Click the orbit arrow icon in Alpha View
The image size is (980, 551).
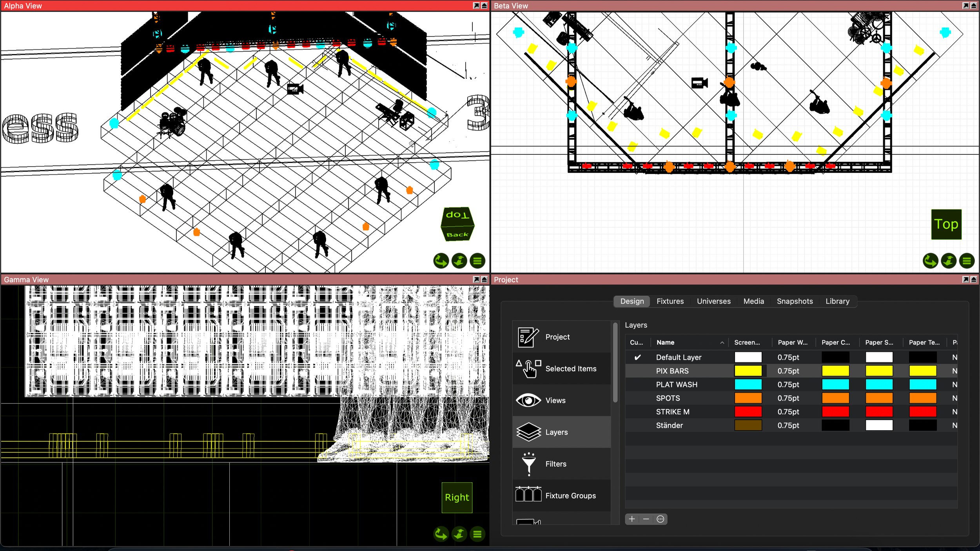pyautogui.click(x=441, y=261)
